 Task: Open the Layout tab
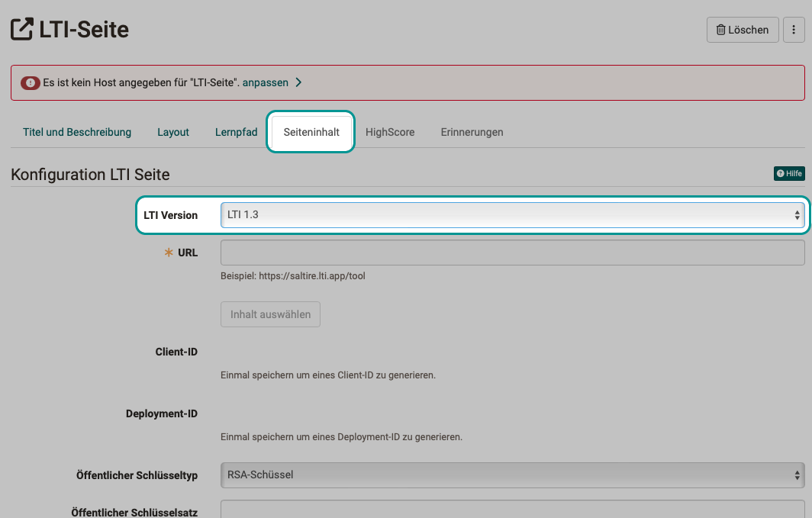point(173,132)
